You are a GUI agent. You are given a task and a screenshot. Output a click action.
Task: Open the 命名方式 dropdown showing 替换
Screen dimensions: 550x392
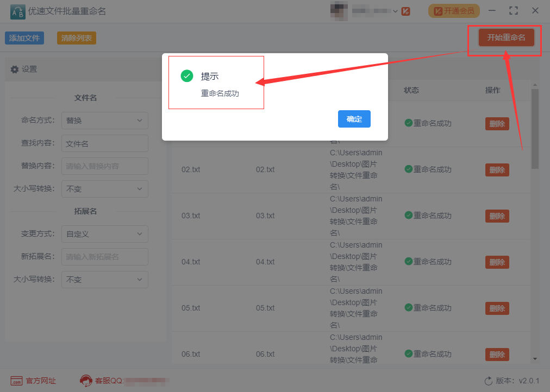pos(105,121)
